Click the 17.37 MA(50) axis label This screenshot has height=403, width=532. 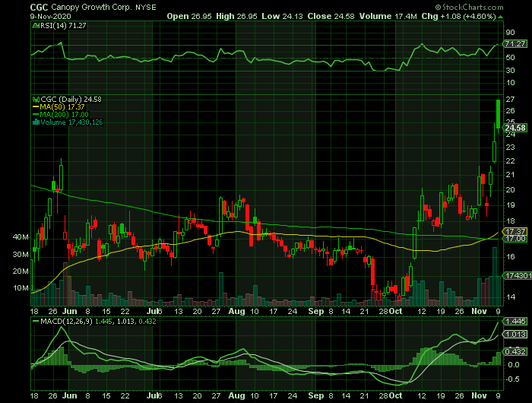(516, 231)
